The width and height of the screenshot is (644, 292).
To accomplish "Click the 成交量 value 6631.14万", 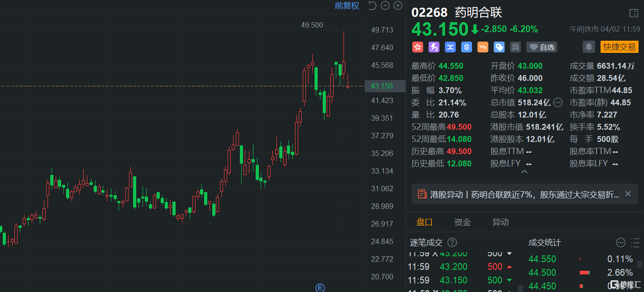I will [x=615, y=66].
